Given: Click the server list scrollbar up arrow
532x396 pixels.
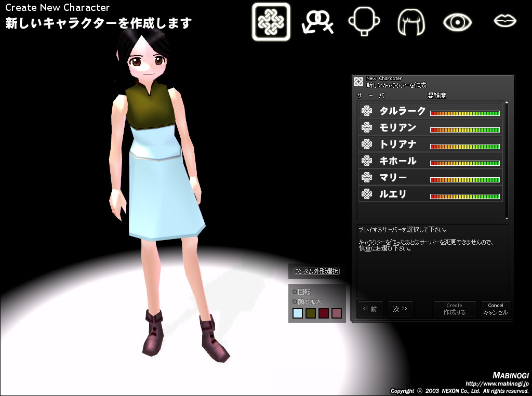Looking at the screenshot, I should coord(507,102).
